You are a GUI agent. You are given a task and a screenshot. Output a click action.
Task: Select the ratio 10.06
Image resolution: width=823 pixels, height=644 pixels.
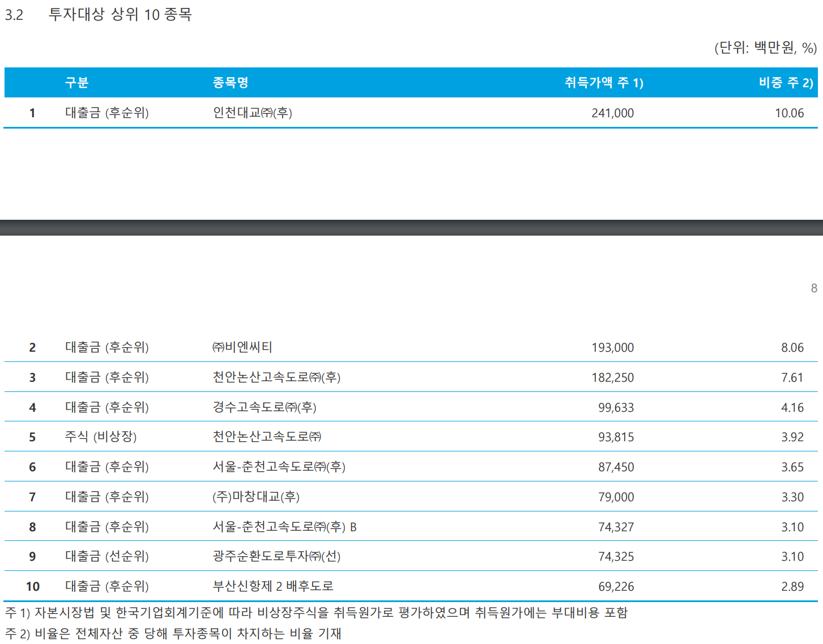coord(790,113)
